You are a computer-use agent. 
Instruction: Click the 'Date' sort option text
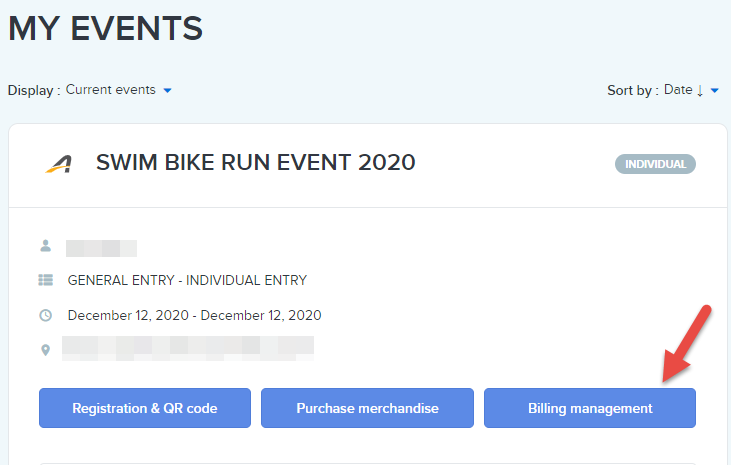pyautogui.click(x=677, y=90)
